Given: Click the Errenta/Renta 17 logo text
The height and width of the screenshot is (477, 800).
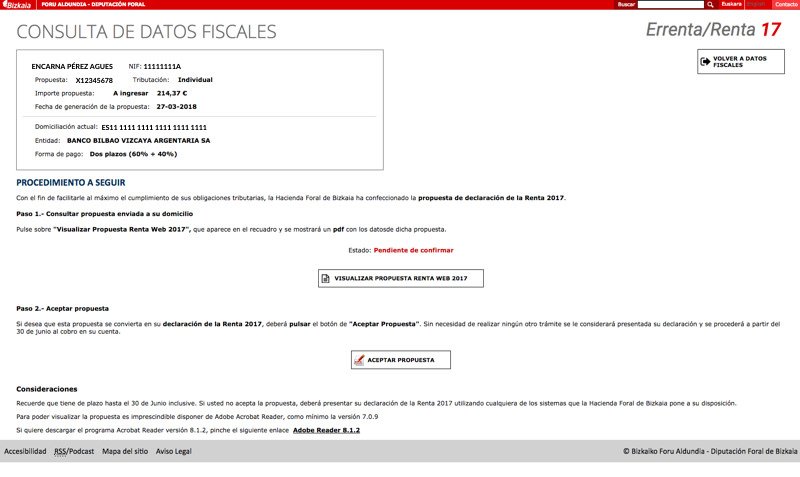Looking at the screenshot, I should [713, 30].
